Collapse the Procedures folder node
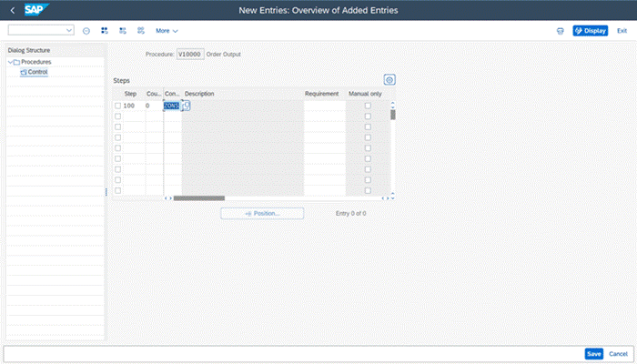The height and width of the screenshot is (364, 637). (x=12, y=62)
